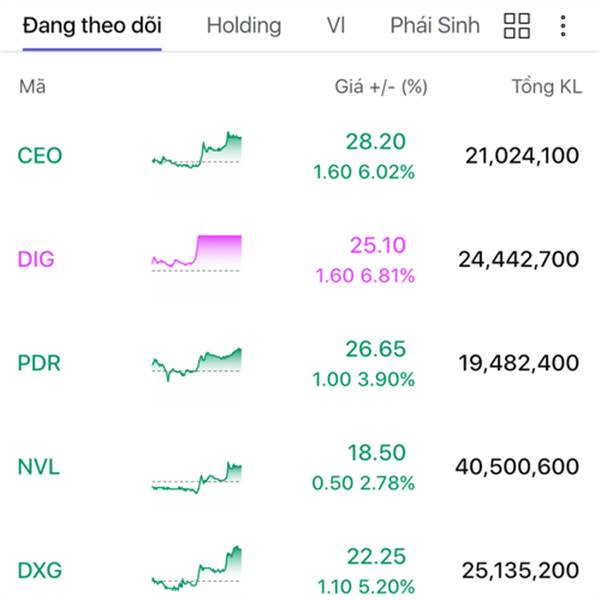Tap DIG price 25.10 value
Screen dimensions: 600x600
[x=378, y=245]
